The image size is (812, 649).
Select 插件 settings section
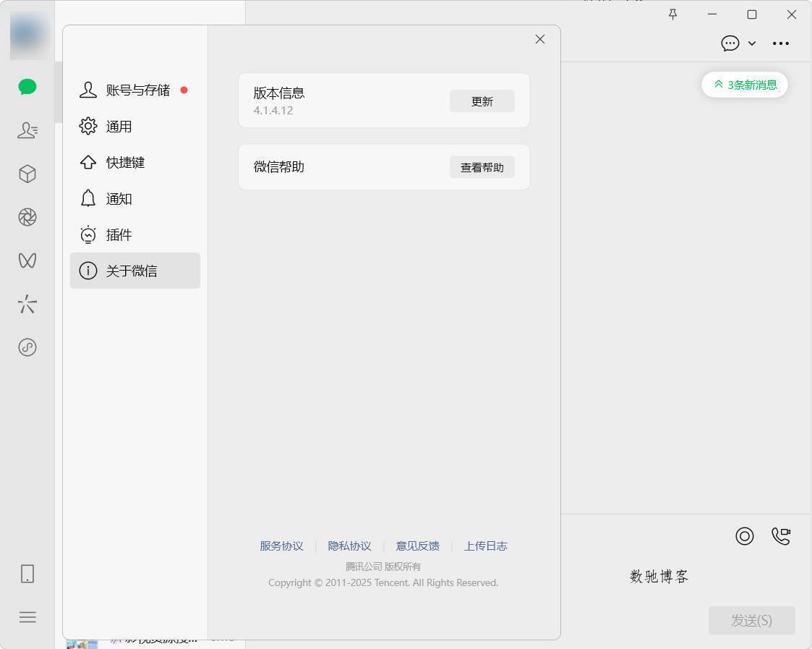pyautogui.click(x=135, y=235)
